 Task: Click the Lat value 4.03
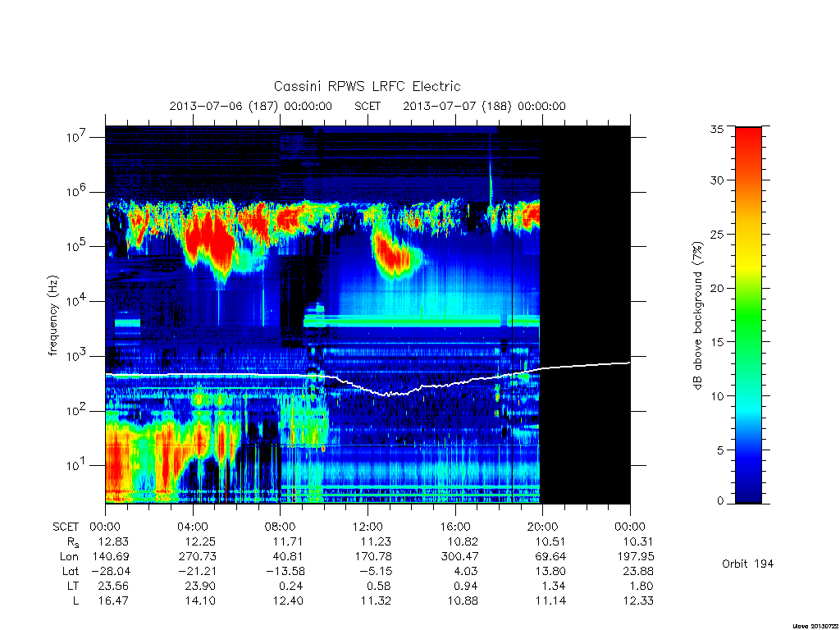pos(466,571)
